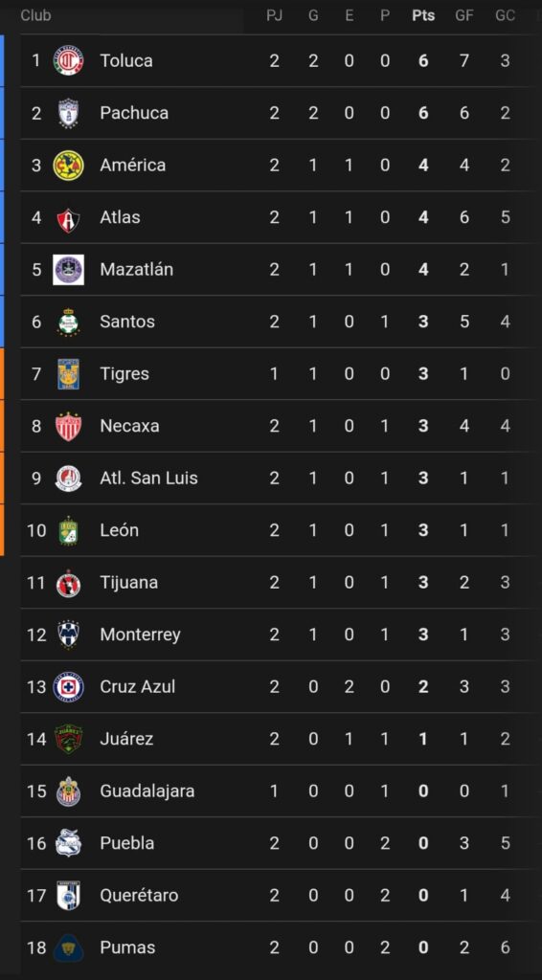Image resolution: width=542 pixels, height=980 pixels.
Task: Select the Atlas red-black shield icon
Action: (x=68, y=217)
